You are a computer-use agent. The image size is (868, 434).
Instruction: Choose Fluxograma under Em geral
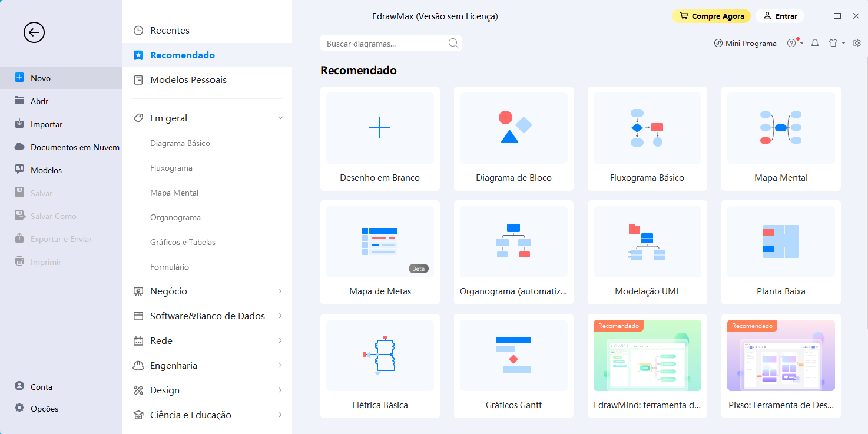[x=171, y=168]
